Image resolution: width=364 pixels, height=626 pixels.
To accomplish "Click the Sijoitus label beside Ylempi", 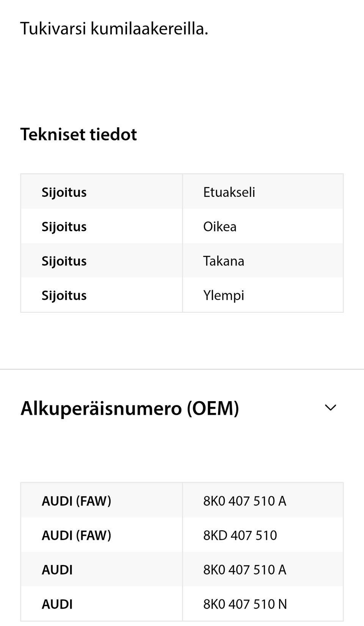I will coord(64,295).
